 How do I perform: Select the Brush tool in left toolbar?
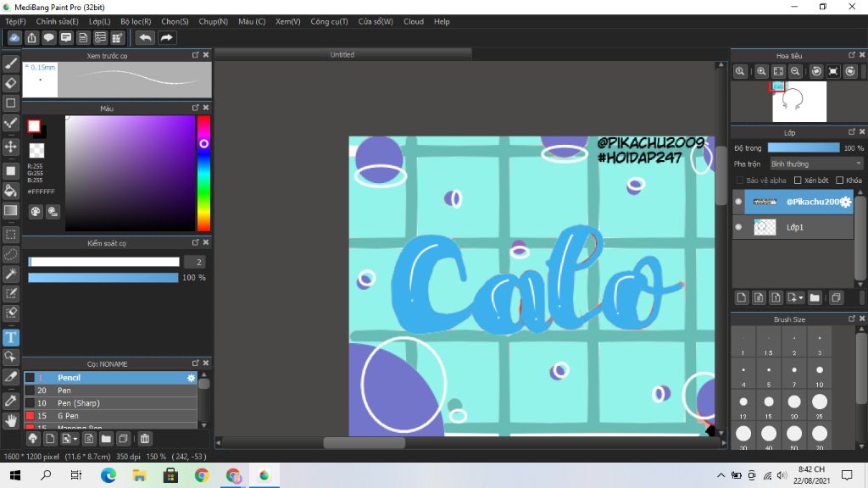click(x=10, y=63)
